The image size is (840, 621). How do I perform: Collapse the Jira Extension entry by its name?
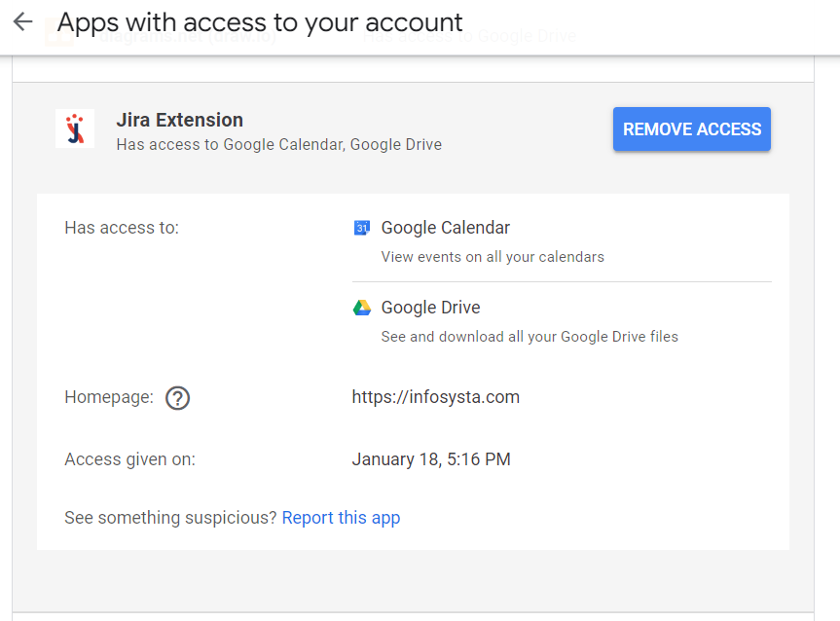[x=179, y=120]
